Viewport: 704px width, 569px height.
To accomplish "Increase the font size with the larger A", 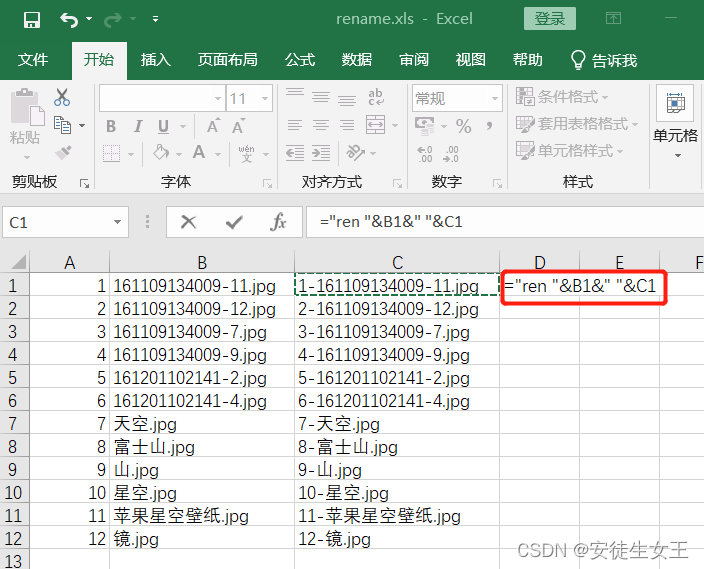I will (213, 126).
